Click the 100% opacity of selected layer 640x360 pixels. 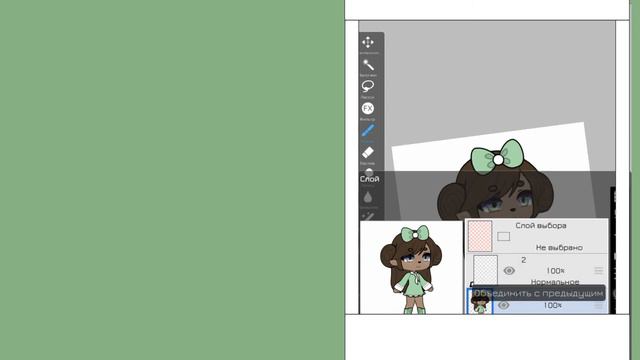pyautogui.click(x=552, y=305)
